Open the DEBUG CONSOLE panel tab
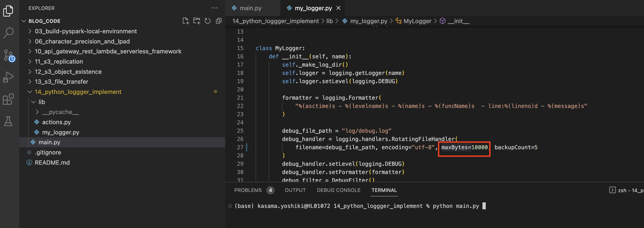The height and width of the screenshot is (228, 644). pyautogui.click(x=339, y=190)
